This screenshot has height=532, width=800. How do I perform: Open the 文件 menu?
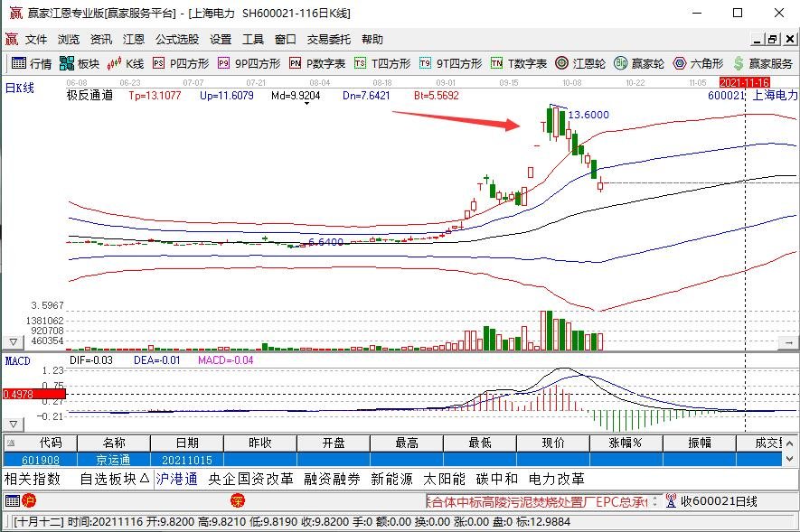tap(36, 39)
